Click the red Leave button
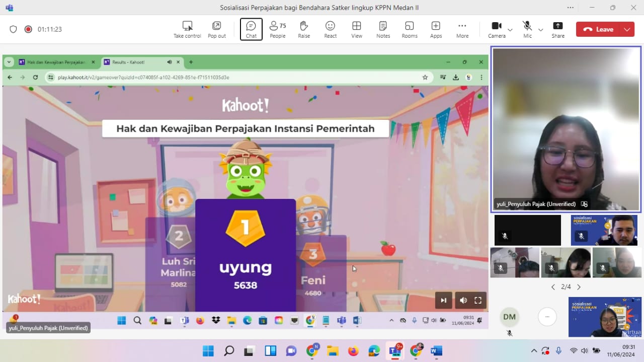The height and width of the screenshot is (362, 644). point(598,29)
